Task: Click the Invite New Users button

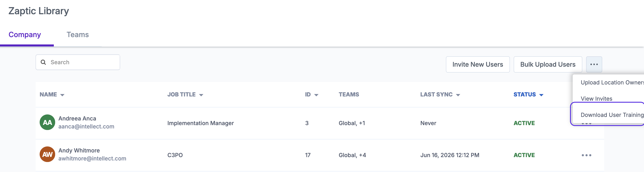Action: click(x=477, y=64)
